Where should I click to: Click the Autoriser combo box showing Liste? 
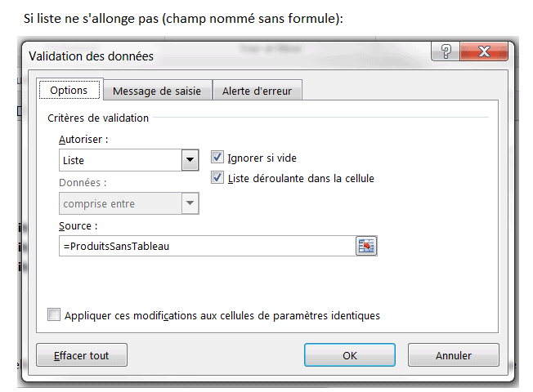(120, 160)
